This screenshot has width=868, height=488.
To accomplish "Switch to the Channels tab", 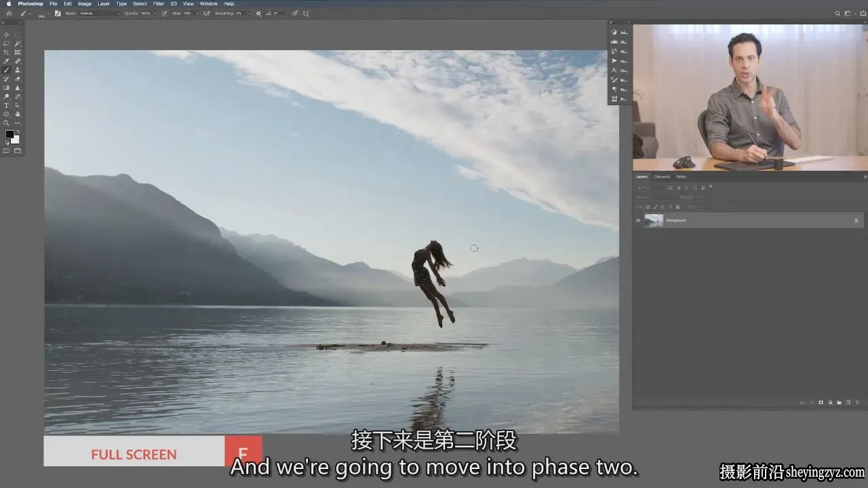I will [662, 177].
